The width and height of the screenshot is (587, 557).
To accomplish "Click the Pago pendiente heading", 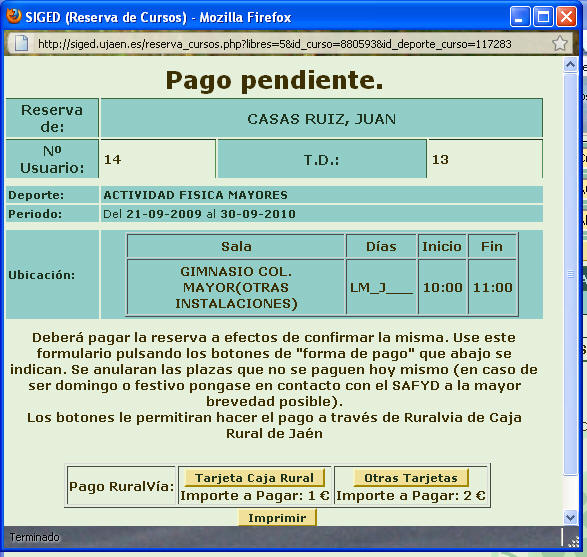I will pos(274,80).
